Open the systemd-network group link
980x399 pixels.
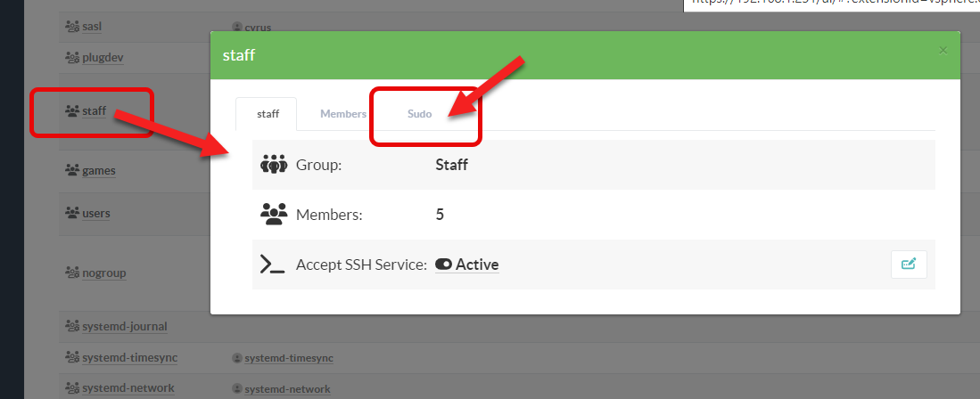coord(128,388)
